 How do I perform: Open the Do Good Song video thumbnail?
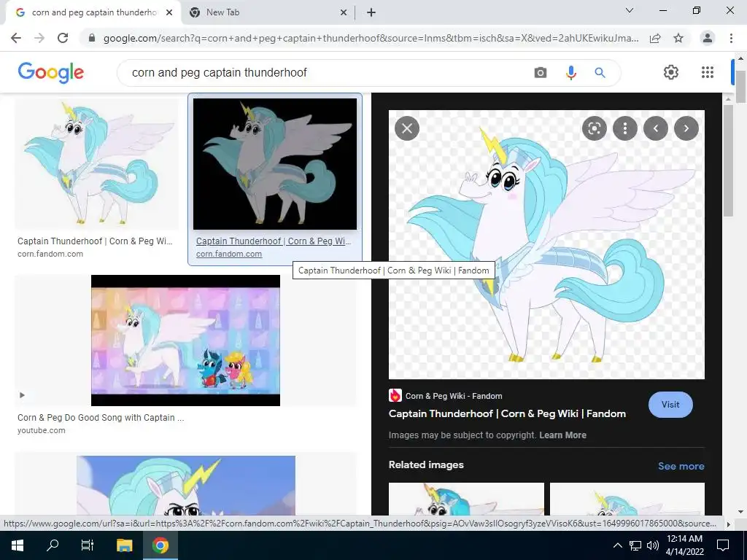185,341
